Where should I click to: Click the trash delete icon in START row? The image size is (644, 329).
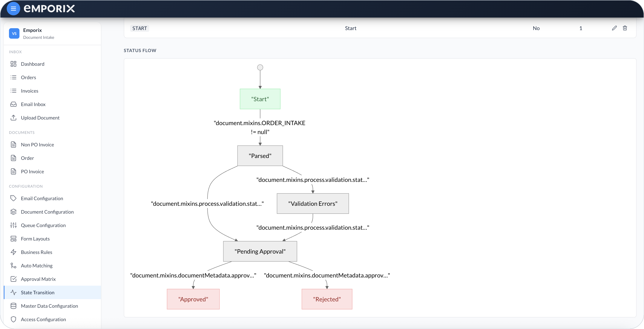pyautogui.click(x=625, y=28)
